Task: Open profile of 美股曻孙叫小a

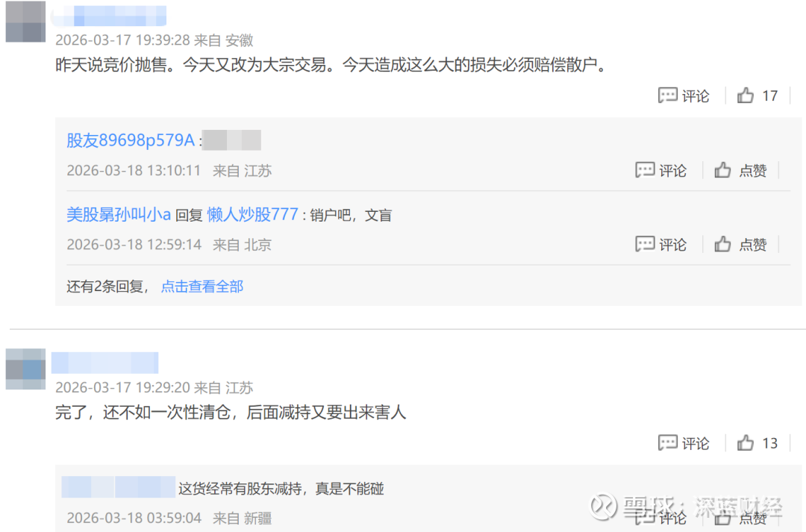Action: tap(118, 214)
